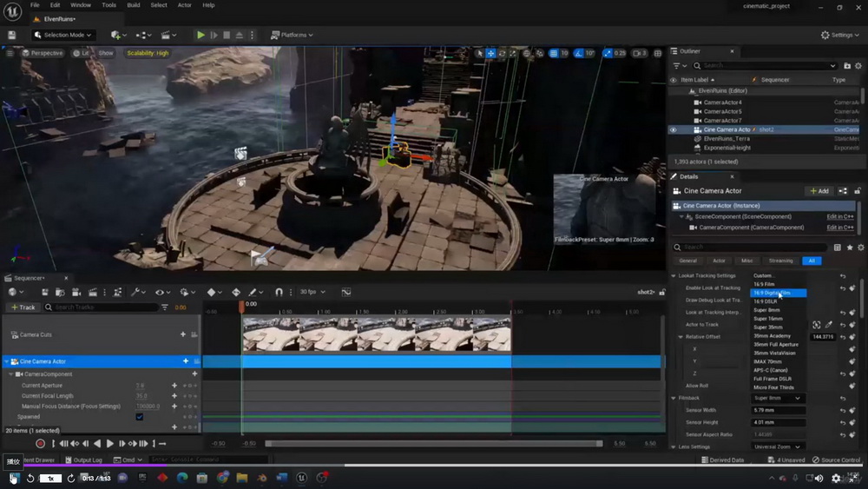The height and width of the screenshot is (489, 868).
Task: Open the Actor menu
Action: [x=184, y=5]
